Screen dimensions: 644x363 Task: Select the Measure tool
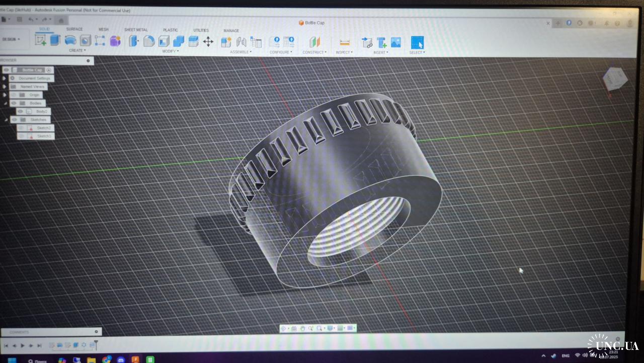[345, 42]
